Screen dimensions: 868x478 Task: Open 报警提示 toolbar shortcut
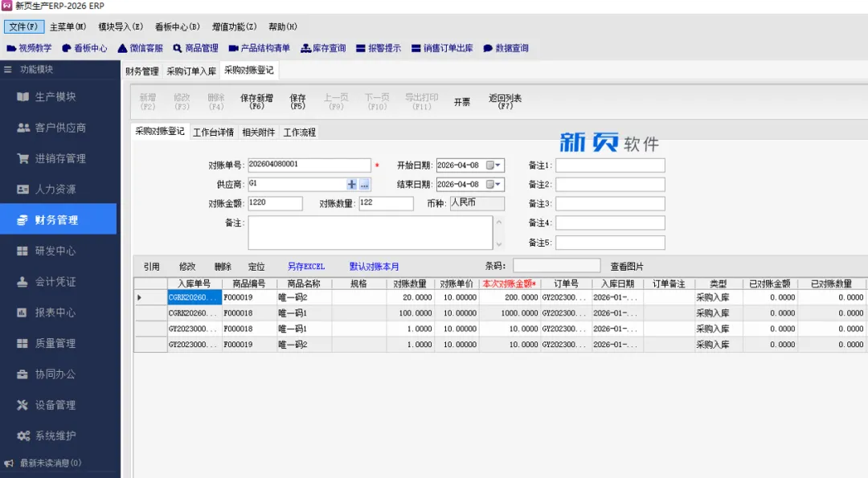tap(378, 48)
